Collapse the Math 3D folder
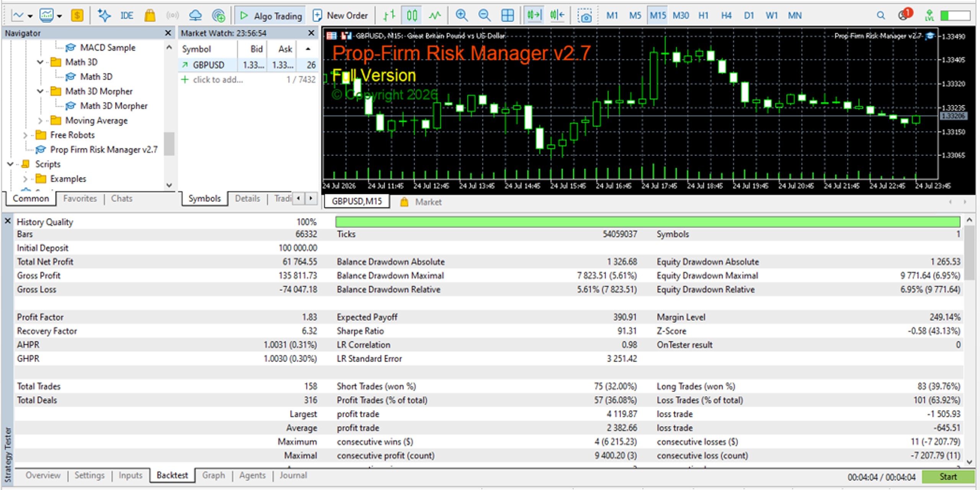 coord(40,62)
